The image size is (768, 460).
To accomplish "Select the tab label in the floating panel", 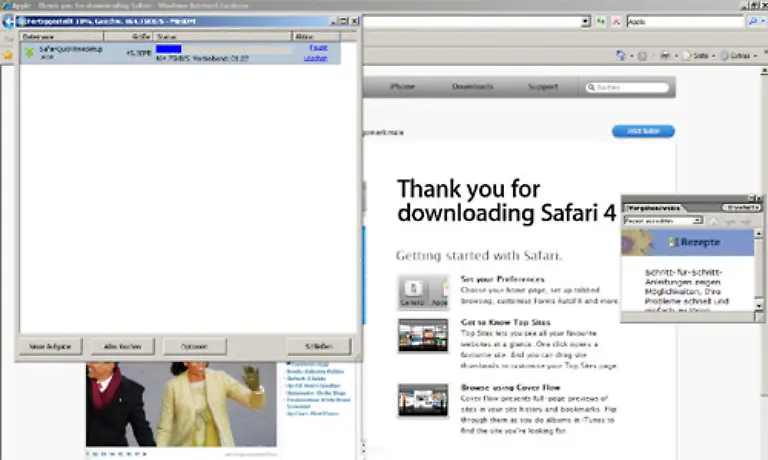I will click(x=653, y=208).
